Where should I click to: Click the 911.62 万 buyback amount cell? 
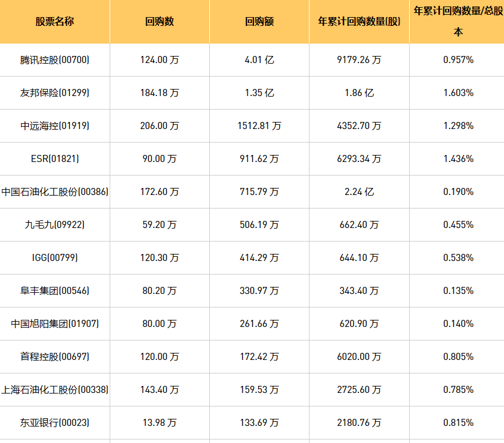(x=259, y=158)
